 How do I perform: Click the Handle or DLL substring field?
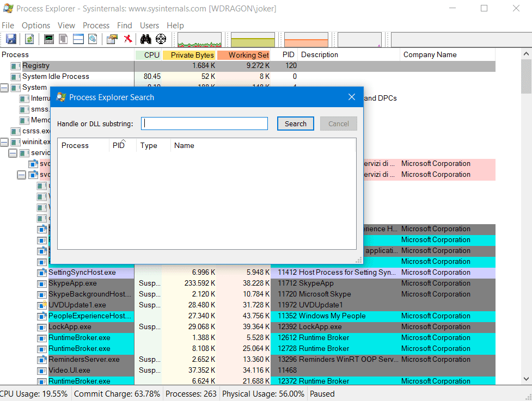204,124
